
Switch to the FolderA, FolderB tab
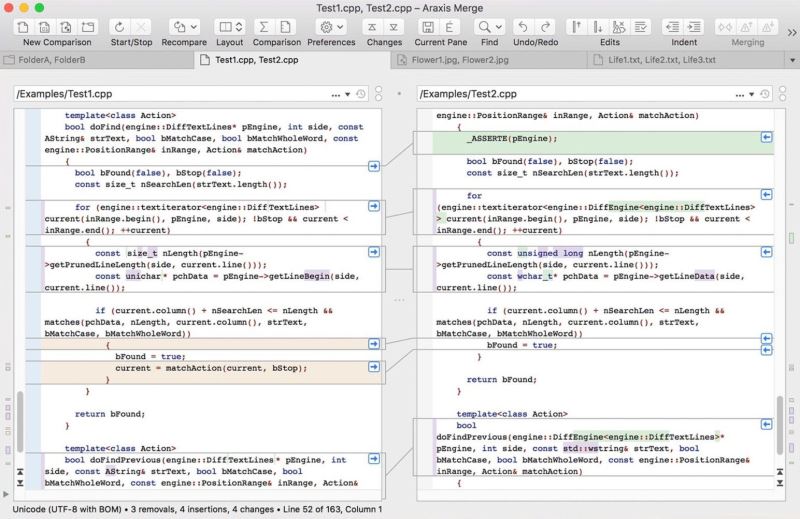pos(97,60)
